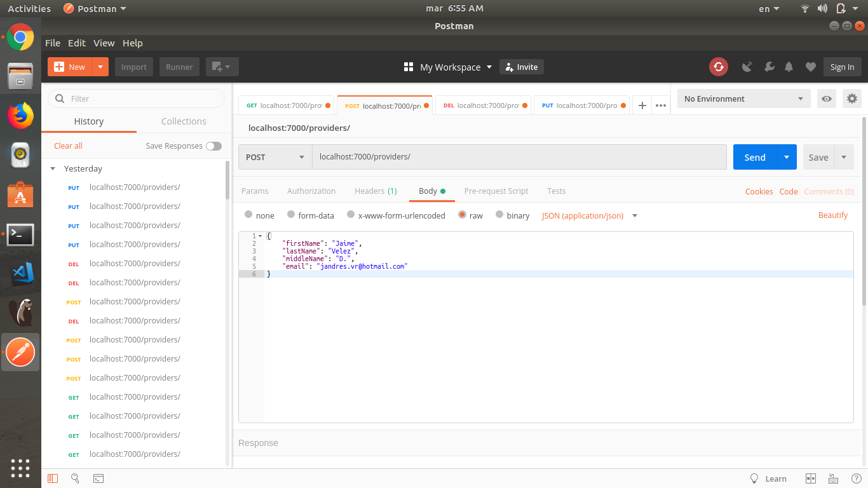Click the history list scrollbar
Image resolution: width=868 pixels, height=488 pixels.
(227, 179)
